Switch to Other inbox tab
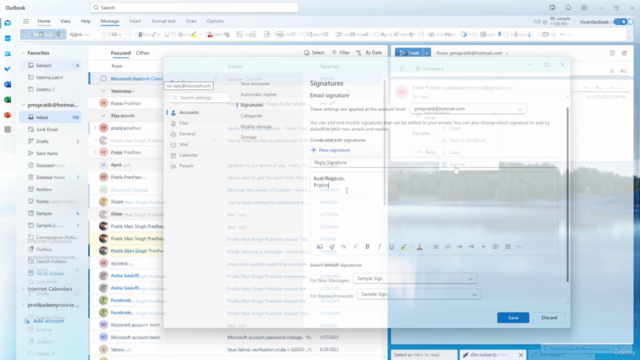The width and height of the screenshot is (640, 360). click(x=143, y=53)
